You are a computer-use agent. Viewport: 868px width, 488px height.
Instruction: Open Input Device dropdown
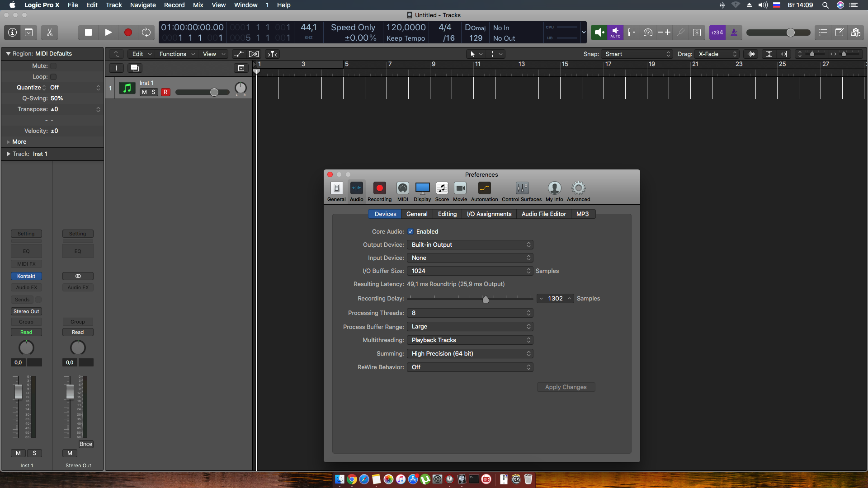coord(470,258)
